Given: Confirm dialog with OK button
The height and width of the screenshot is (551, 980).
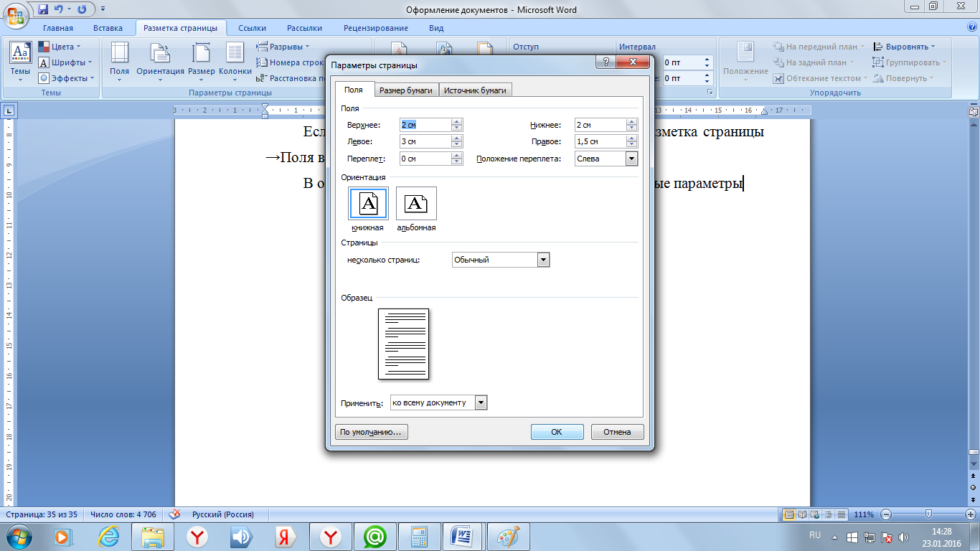Looking at the screenshot, I should [557, 432].
